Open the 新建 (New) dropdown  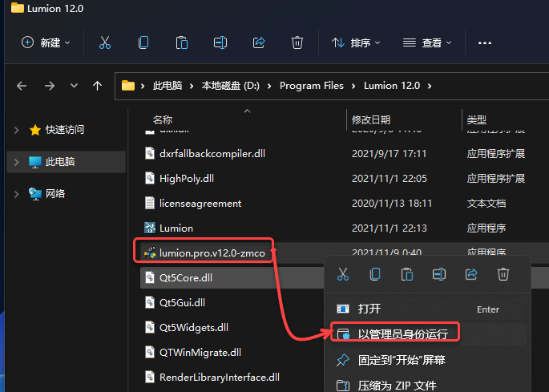coord(46,42)
